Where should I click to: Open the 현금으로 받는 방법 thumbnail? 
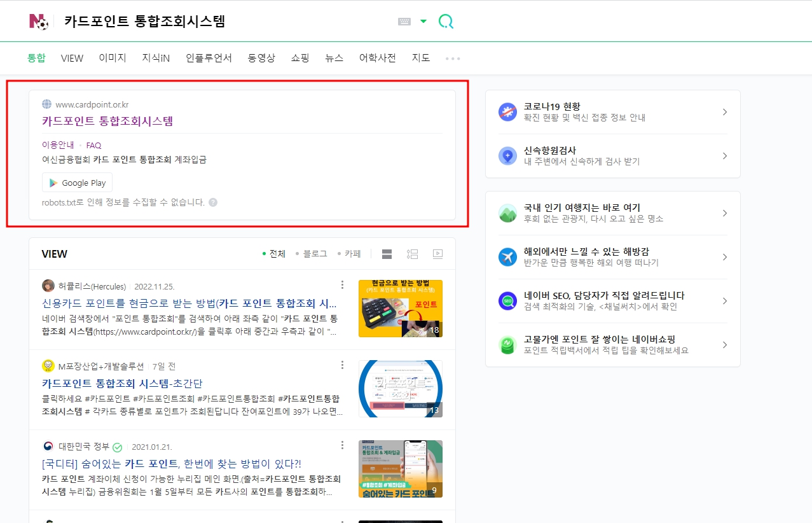[x=401, y=309]
